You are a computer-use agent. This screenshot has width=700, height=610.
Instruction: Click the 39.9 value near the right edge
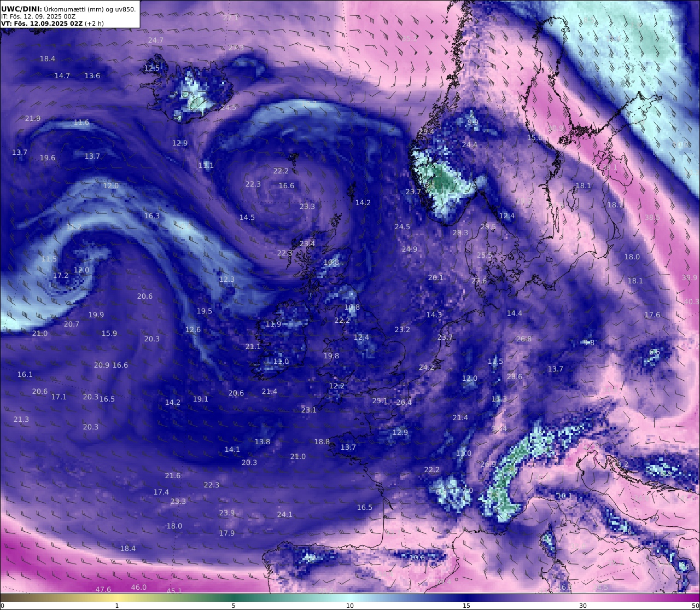[x=690, y=278]
